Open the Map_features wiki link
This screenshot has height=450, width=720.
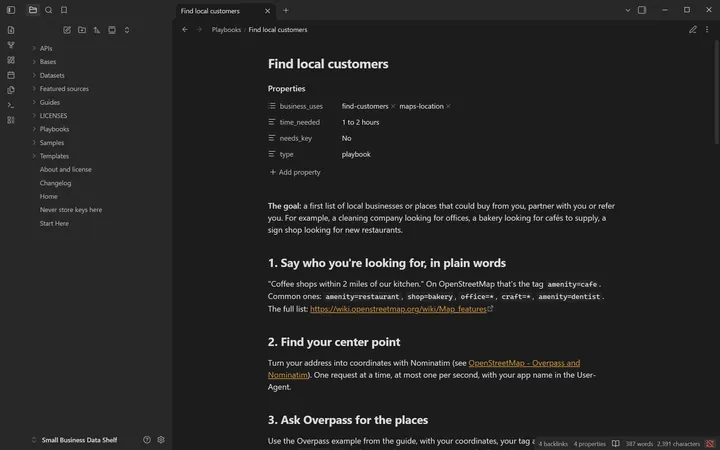click(x=398, y=309)
